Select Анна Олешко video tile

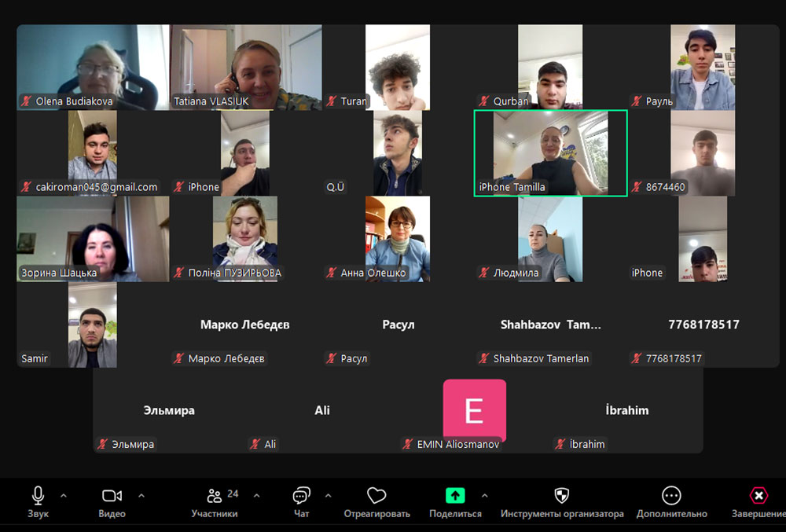tap(398, 239)
